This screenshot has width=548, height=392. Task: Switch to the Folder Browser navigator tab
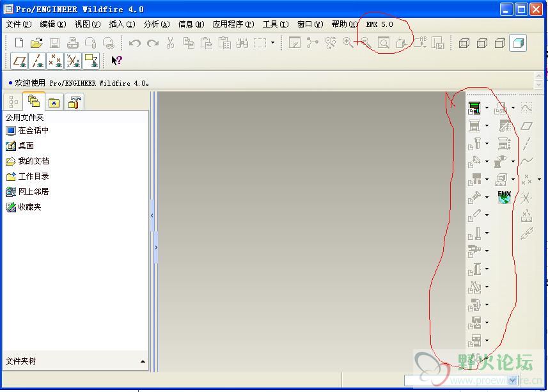click(34, 101)
